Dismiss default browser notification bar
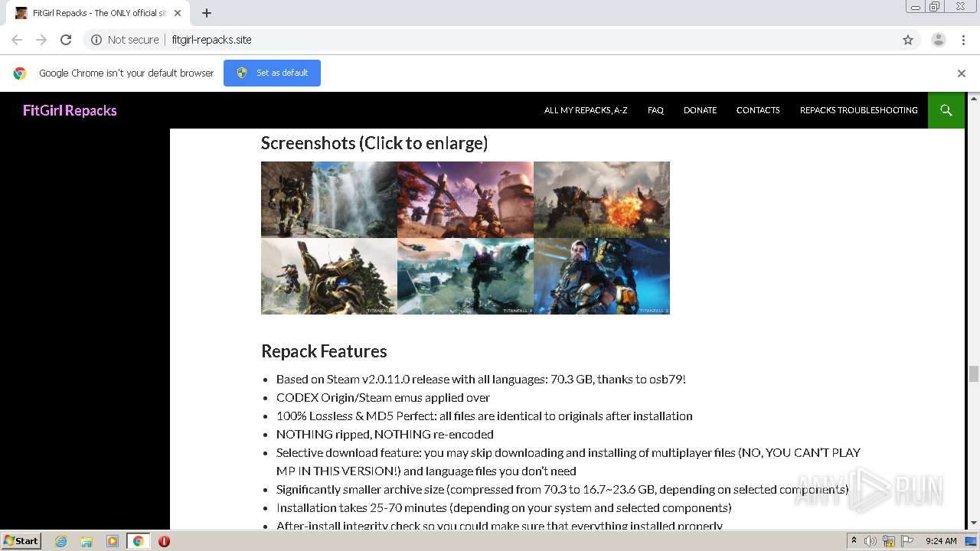This screenshot has height=551, width=980. (962, 73)
